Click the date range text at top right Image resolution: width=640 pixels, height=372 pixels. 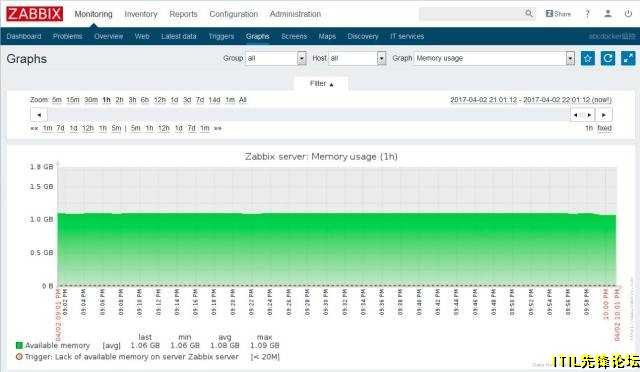(x=531, y=100)
